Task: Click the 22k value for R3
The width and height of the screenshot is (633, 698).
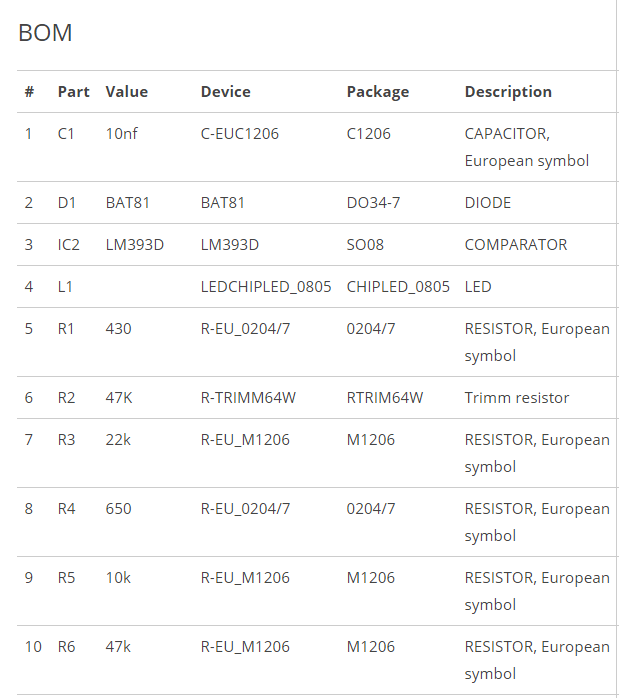Action: [118, 440]
